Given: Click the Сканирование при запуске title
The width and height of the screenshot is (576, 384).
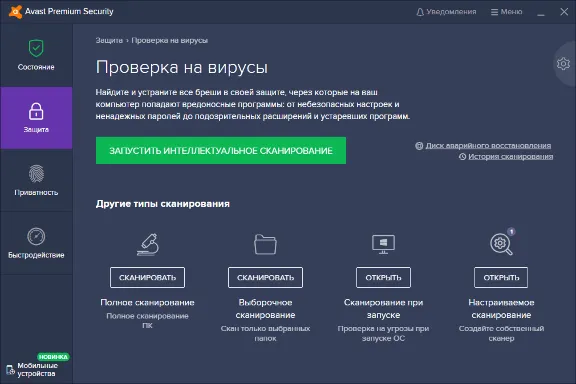Looking at the screenshot, I should [x=383, y=309].
